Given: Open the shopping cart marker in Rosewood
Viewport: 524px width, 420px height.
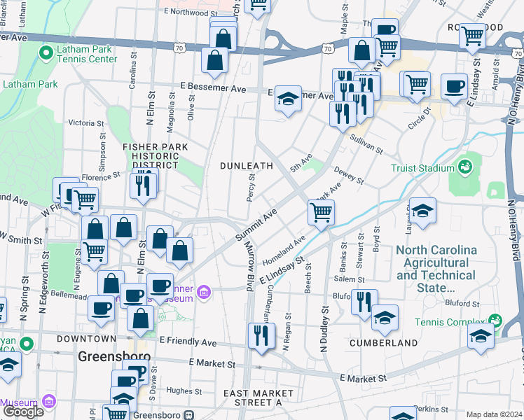Looking at the screenshot, I should pos(474,35).
